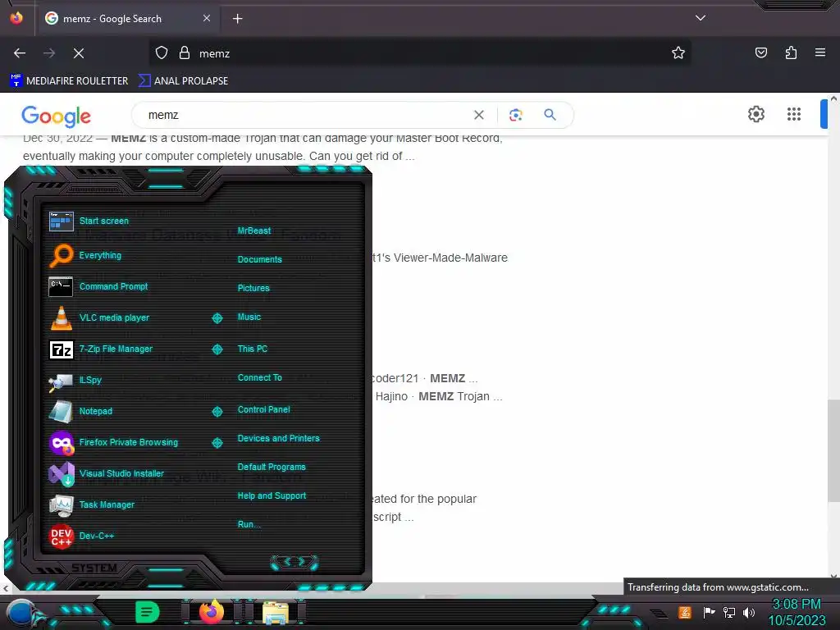Viewport: 840px width, 630px height.
Task: Open Command Prompt from the start menu
Action: pyautogui.click(x=98, y=286)
